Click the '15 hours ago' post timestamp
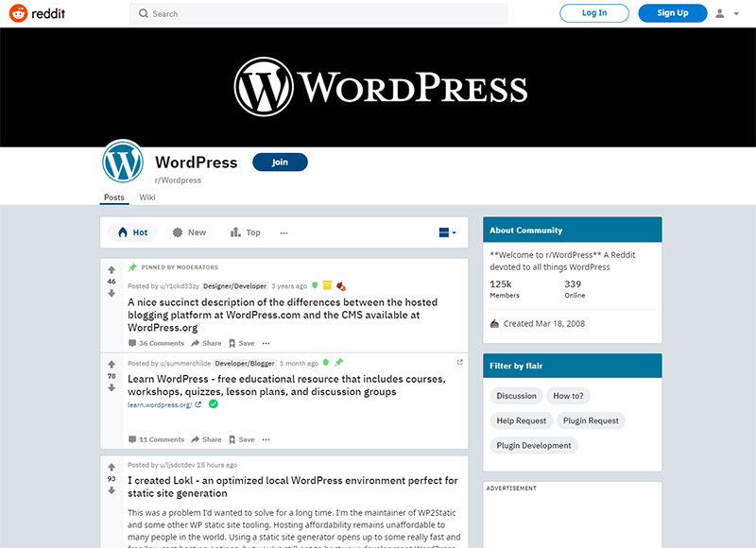This screenshot has width=756, height=548. pyautogui.click(x=216, y=465)
